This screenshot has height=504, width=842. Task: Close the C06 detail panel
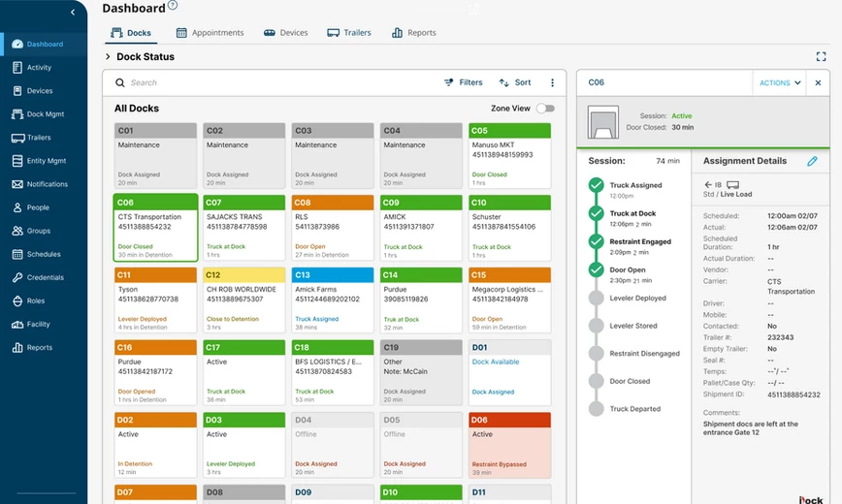click(x=818, y=82)
